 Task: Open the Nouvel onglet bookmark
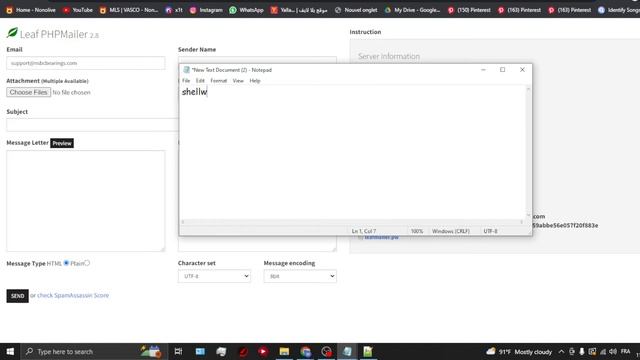(356, 10)
